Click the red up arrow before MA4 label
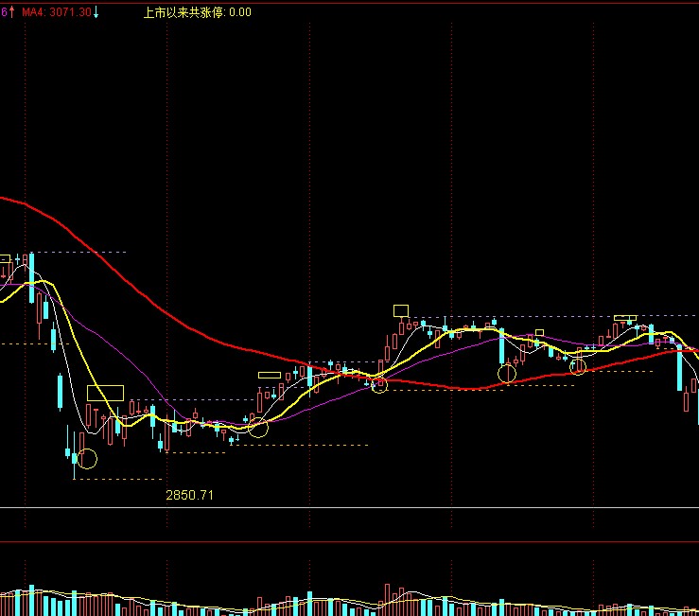 point(12,11)
